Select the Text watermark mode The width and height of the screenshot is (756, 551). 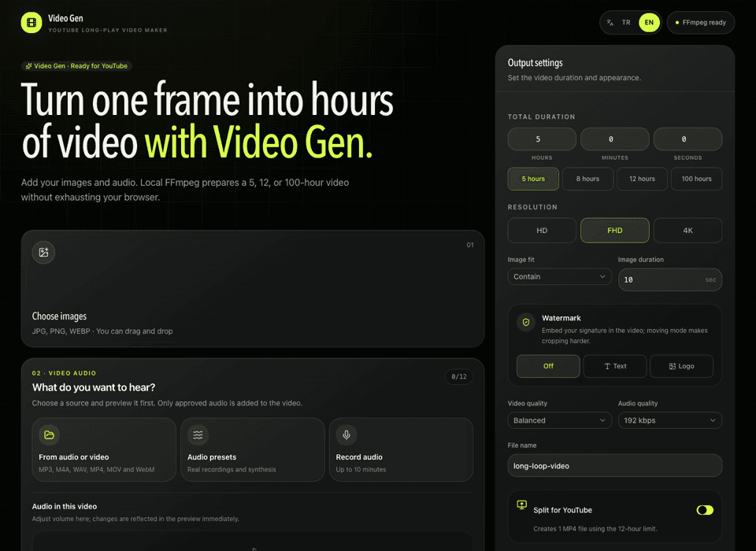tap(615, 366)
